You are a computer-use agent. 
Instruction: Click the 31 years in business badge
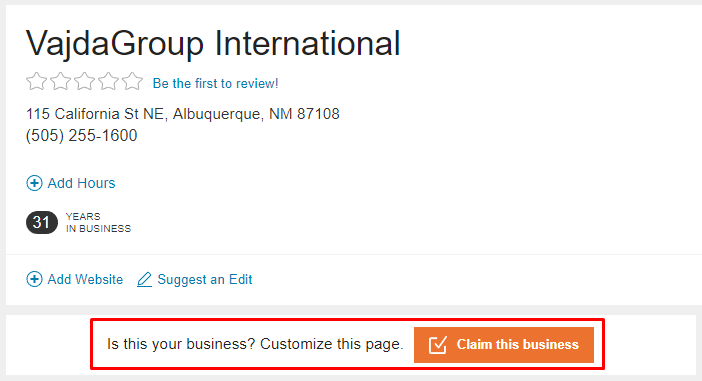pos(42,223)
